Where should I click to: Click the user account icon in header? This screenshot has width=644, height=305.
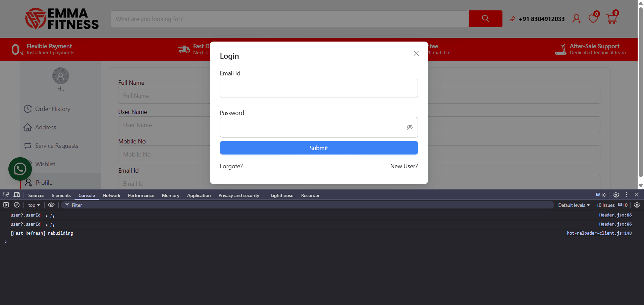pyautogui.click(x=576, y=19)
